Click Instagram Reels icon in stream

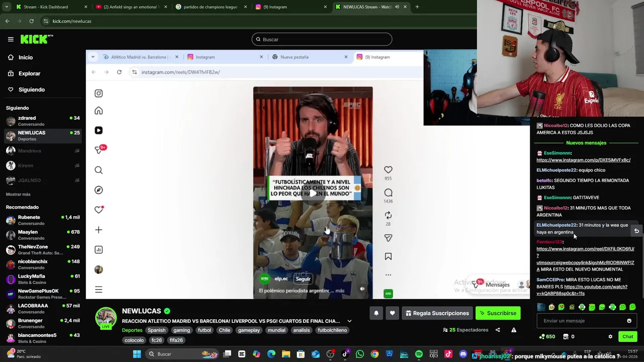(x=99, y=130)
